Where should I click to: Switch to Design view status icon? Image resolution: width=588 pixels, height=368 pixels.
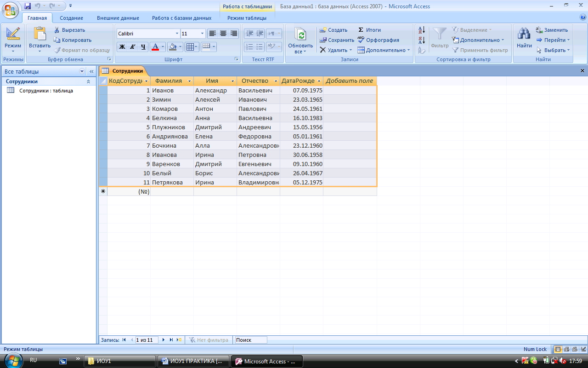tap(582, 349)
